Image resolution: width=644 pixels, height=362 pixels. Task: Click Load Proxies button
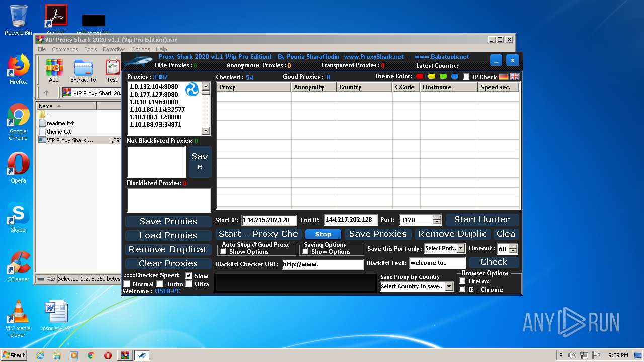click(x=168, y=235)
